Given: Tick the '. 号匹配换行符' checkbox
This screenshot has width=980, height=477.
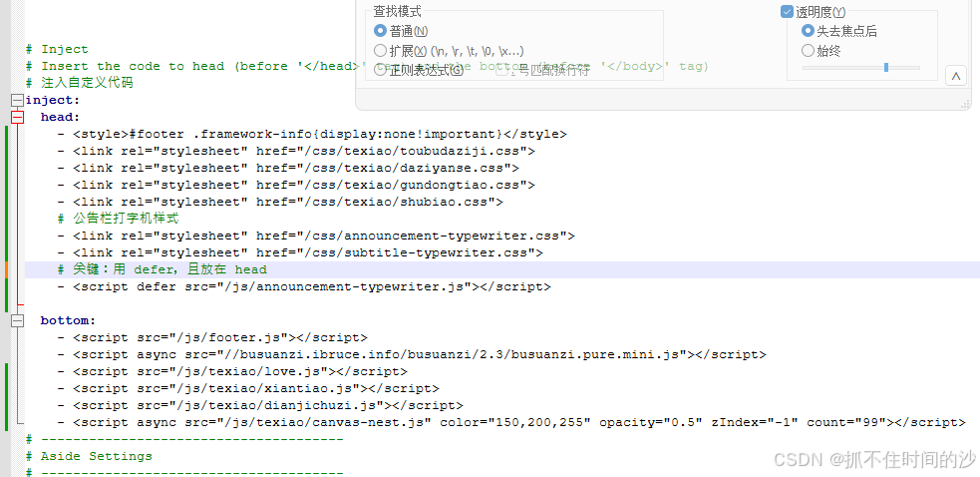Looking at the screenshot, I should 501,70.
